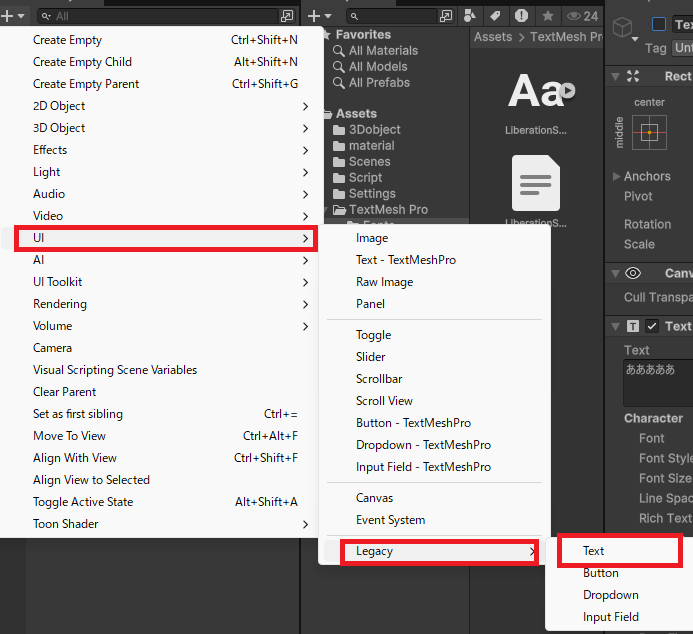693x634 pixels.
Task: Click the All Materials saved search
Action: (375, 50)
